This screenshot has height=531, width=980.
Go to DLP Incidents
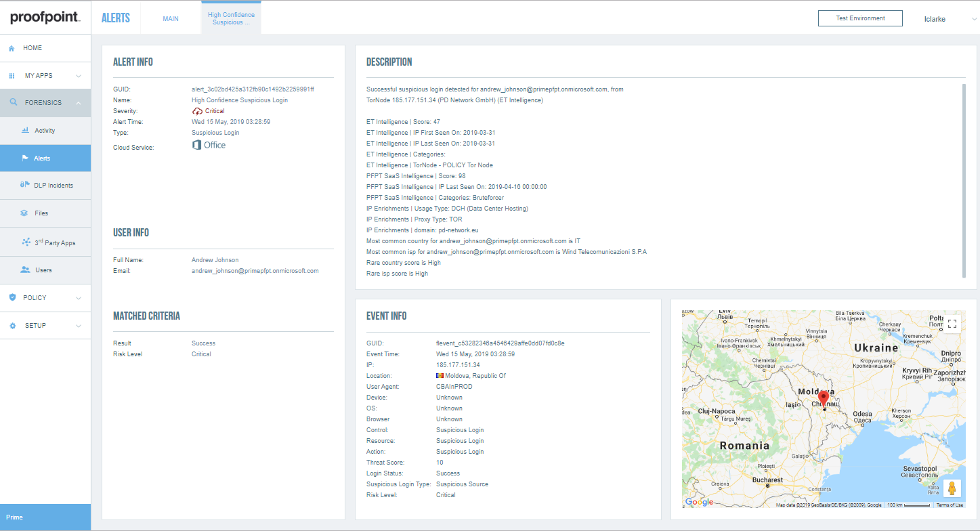(45, 186)
